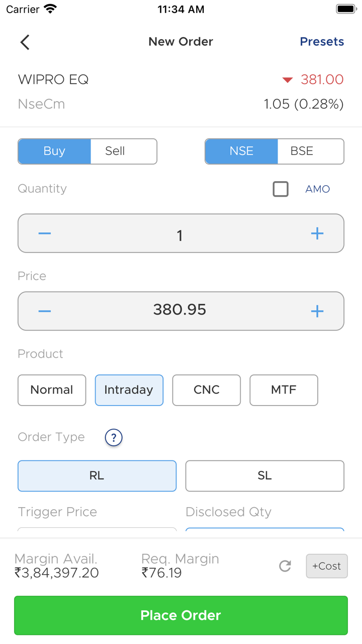Show charges with the +Cost button

click(x=327, y=566)
